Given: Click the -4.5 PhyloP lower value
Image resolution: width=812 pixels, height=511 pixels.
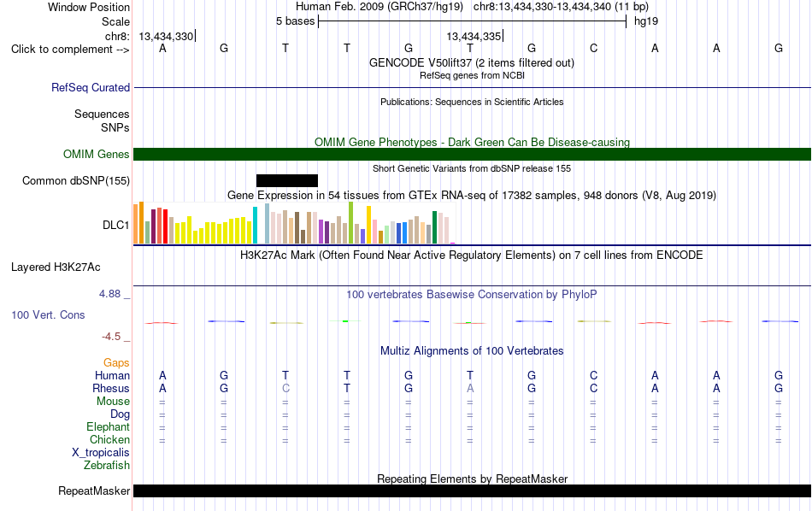Looking at the screenshot, I should (111, 337).
